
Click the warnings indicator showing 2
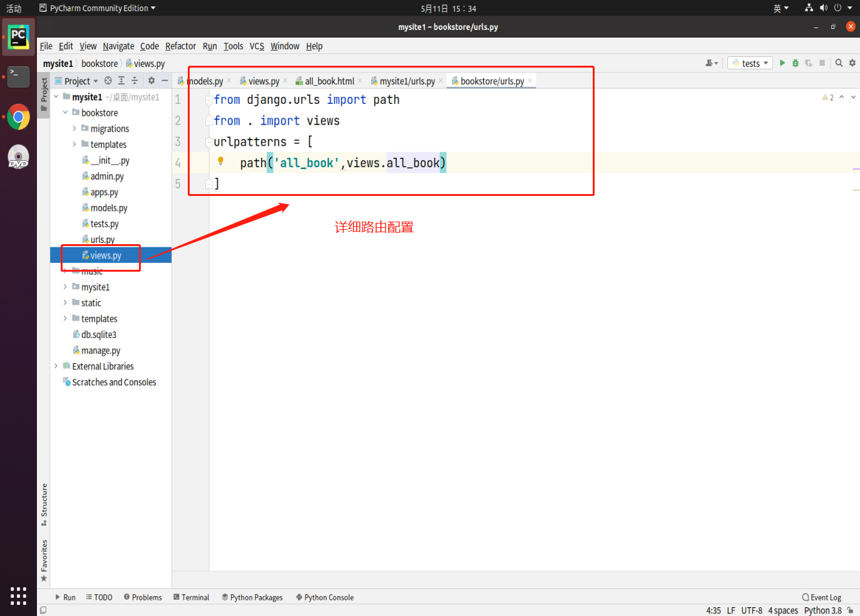click(x=828, y=97)
